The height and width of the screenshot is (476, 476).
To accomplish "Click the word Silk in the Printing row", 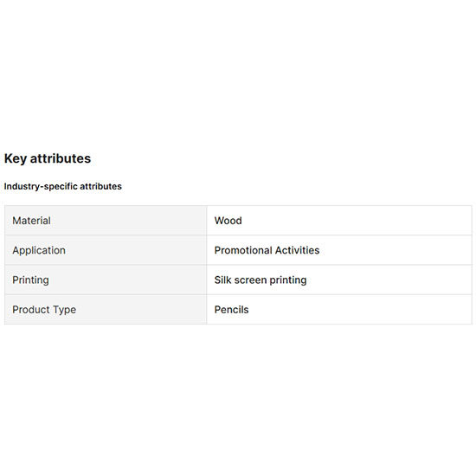I will [x=222, y=280].
